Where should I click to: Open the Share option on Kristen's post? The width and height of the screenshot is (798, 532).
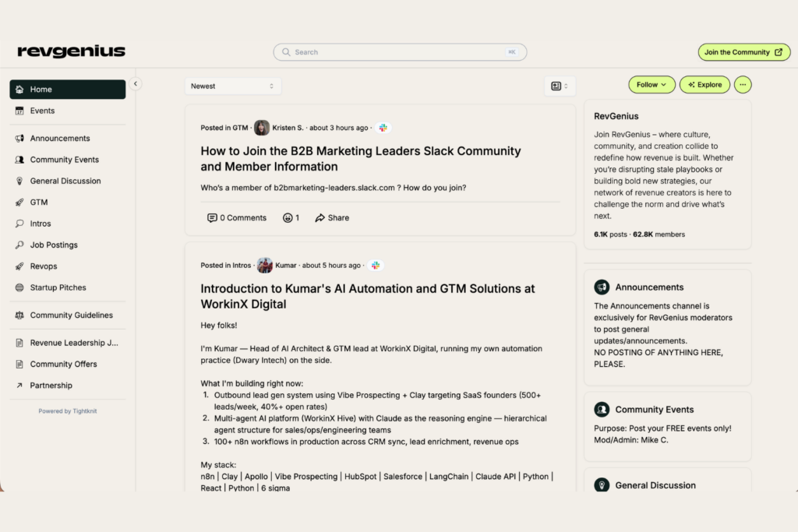click(x=332, y=217)
